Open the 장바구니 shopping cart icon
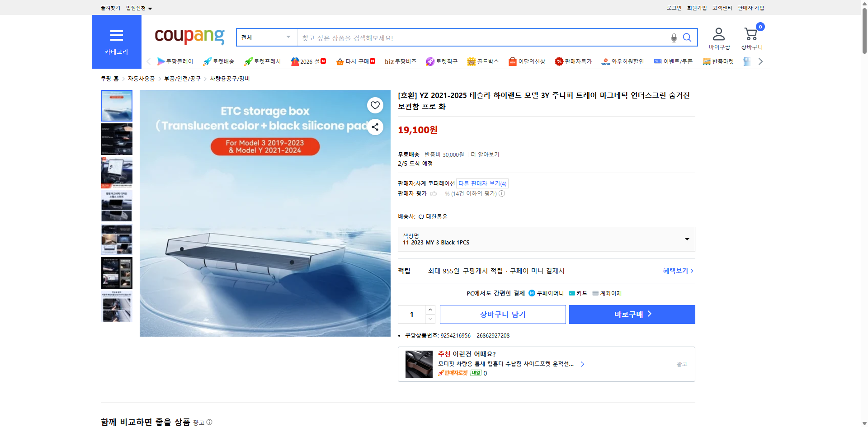The image size is (868, 427). (x=750, y=34)
